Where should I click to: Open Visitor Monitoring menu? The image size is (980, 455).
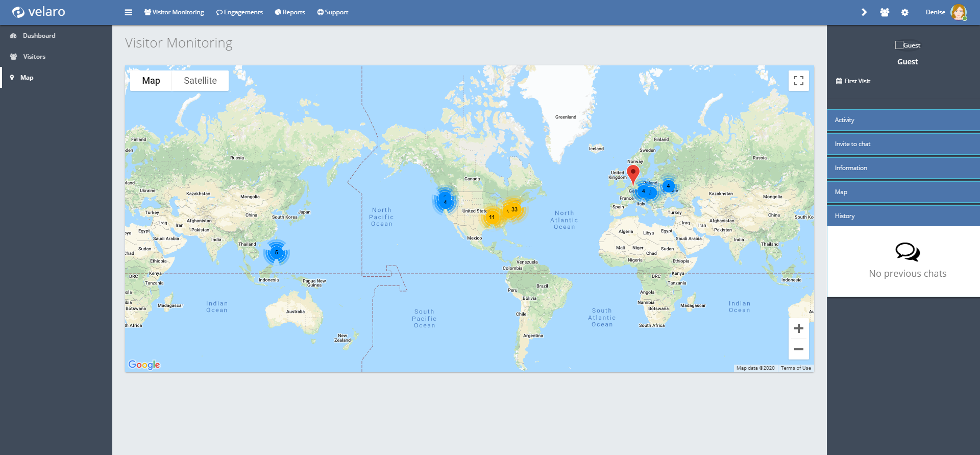coord(174,12)
